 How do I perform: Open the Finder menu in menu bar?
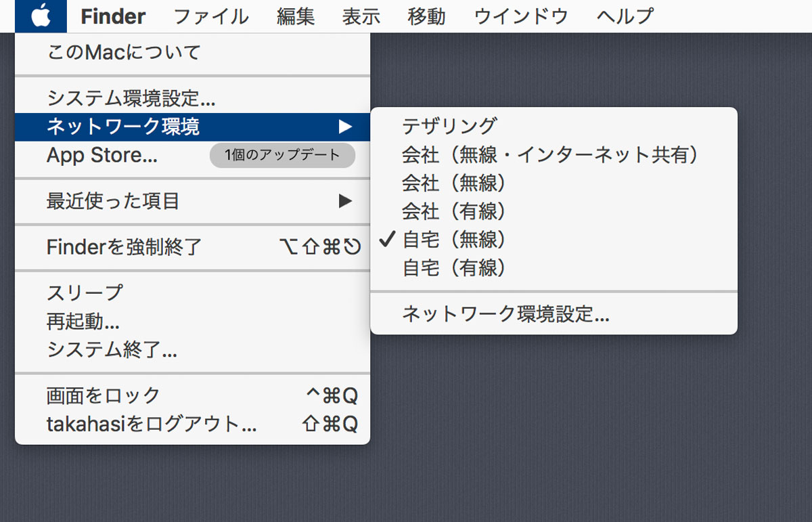(113, 16)
